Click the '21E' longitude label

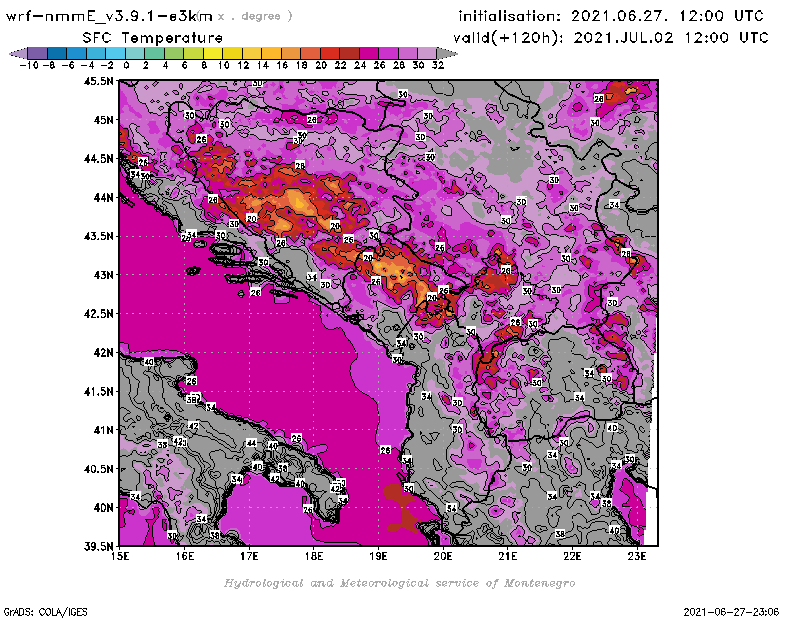pos(508,556)
